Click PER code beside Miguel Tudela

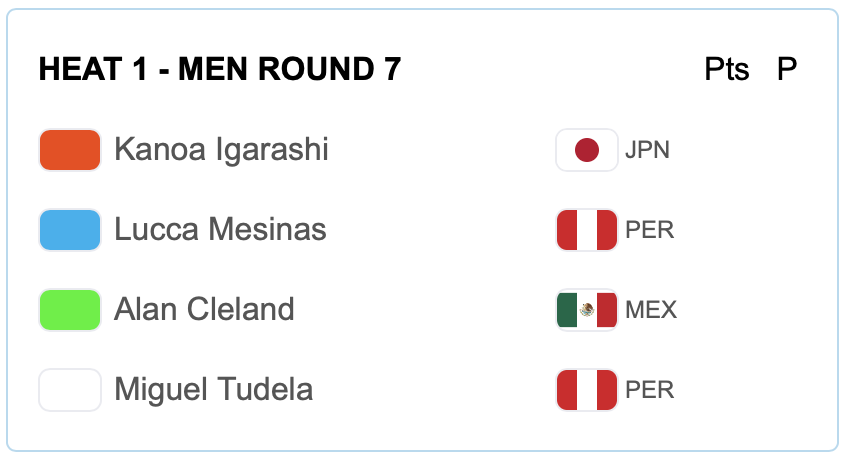[649, 390]
